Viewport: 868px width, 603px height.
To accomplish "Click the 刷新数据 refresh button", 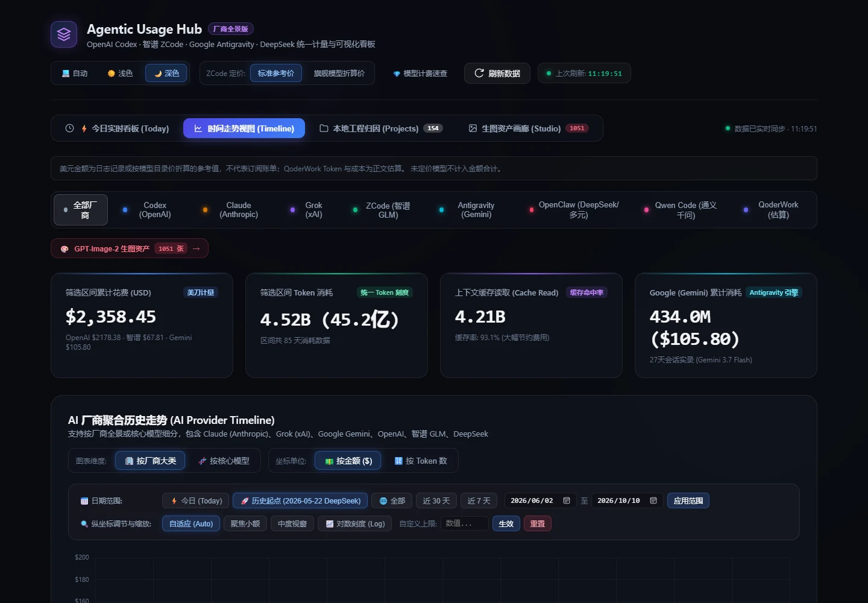I will 497,74.
